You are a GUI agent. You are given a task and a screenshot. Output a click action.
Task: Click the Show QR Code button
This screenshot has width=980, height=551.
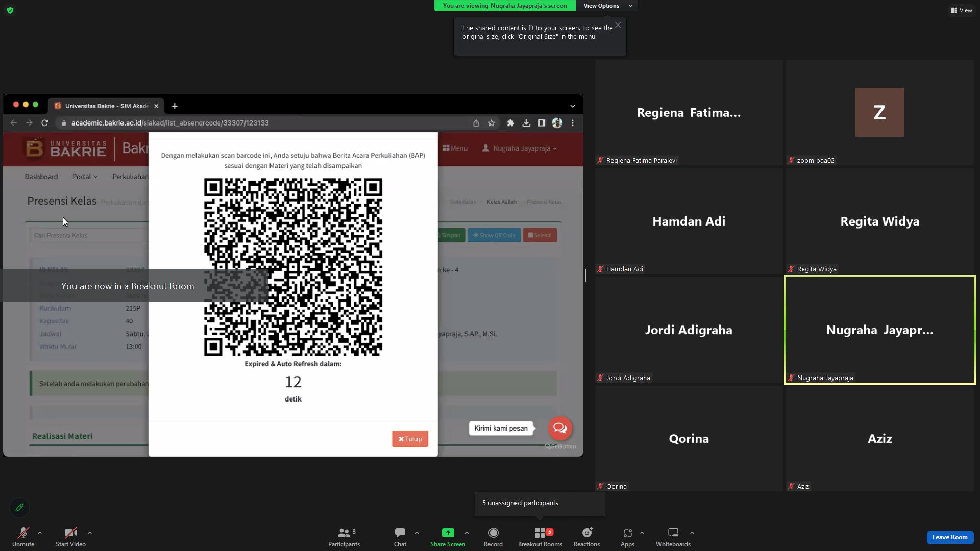click(494, 235)
